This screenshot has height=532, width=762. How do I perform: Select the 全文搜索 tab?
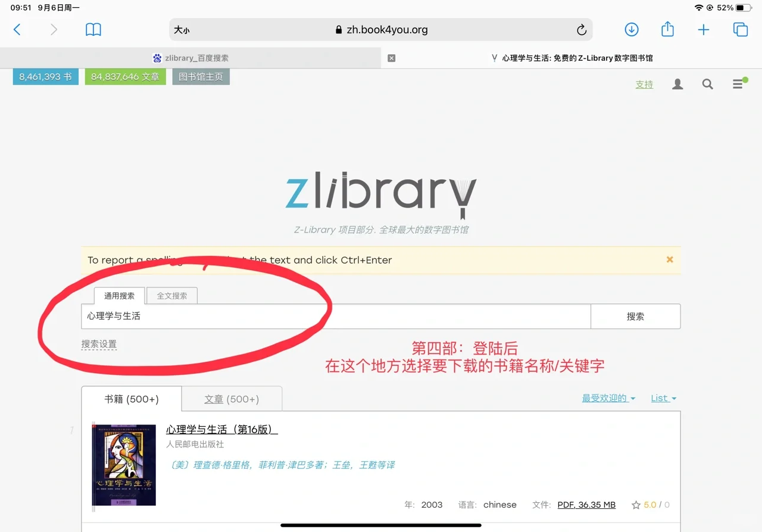click(x=172, y=296)
